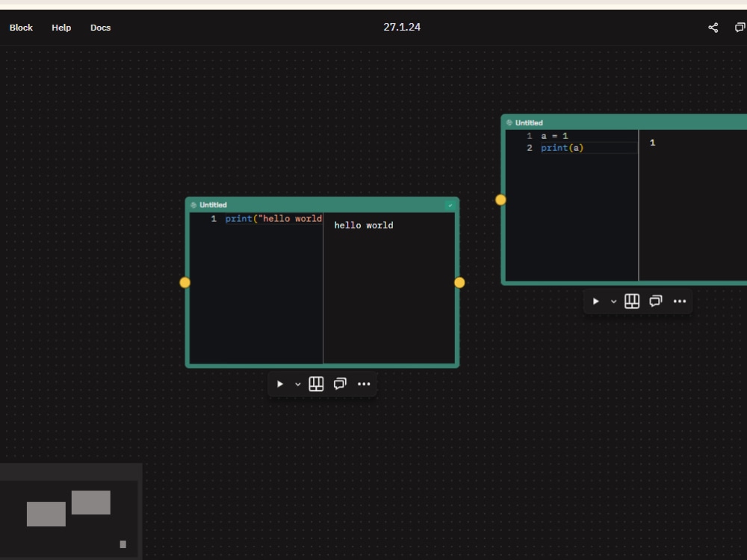Click the lower-left rectangle in minimap
The width and height of the screenshot is (747, 560).
click(46, 514)
